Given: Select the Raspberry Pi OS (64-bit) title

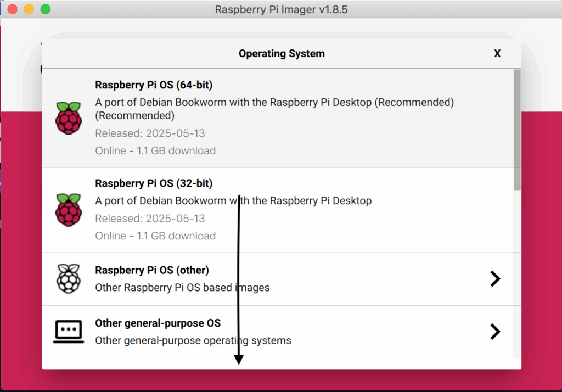Looking at the screenshot, I should [x=154, y=85].
